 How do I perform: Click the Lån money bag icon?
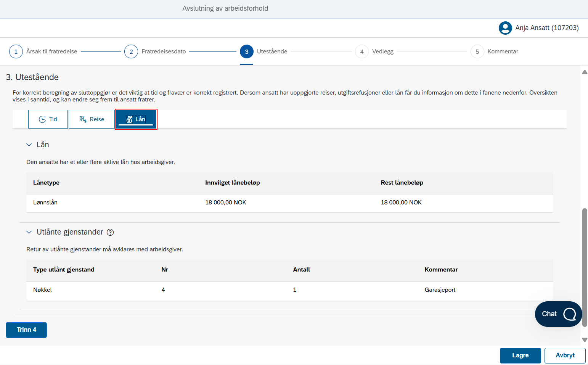click(x=129, y=119)
